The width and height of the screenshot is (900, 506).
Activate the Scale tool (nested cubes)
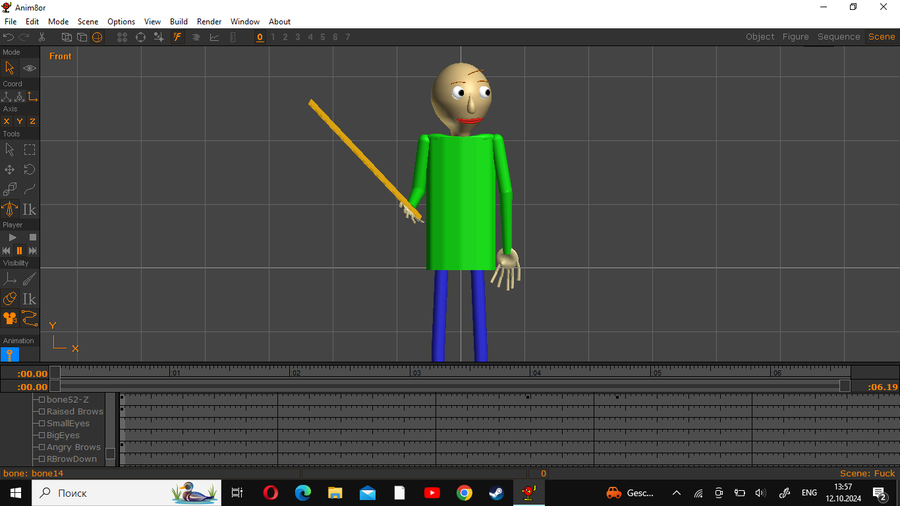tap(10, 189)
